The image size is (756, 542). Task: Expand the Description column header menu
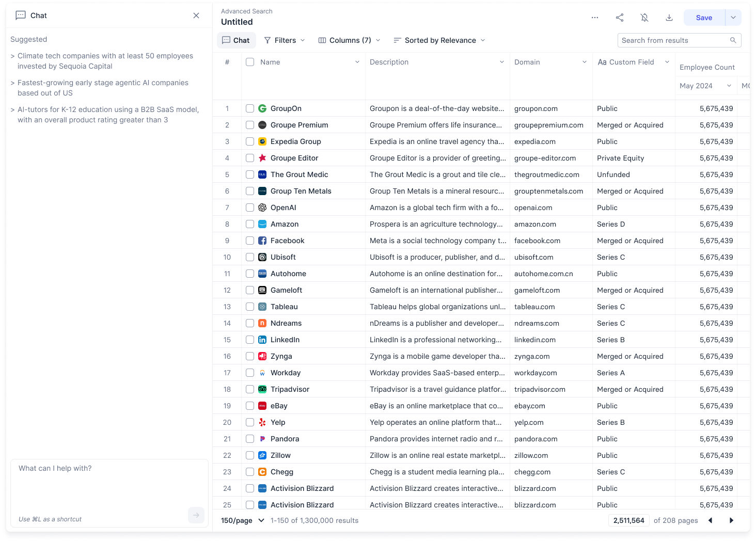click(x=502, y=62)
